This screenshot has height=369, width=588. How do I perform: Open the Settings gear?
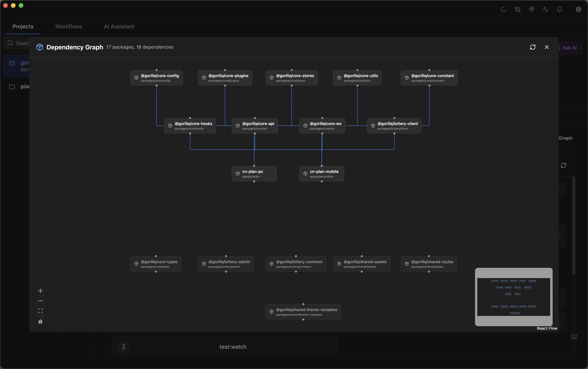(x=578, y=9)
